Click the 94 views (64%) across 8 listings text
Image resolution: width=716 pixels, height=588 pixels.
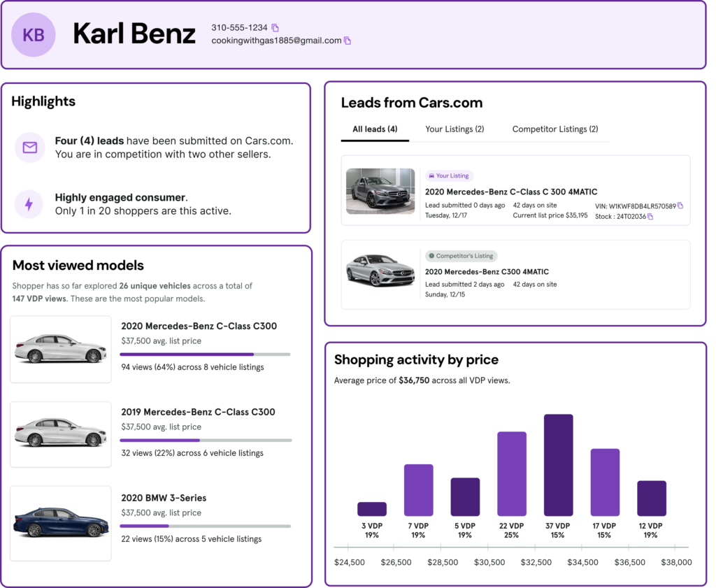point(192,367)
